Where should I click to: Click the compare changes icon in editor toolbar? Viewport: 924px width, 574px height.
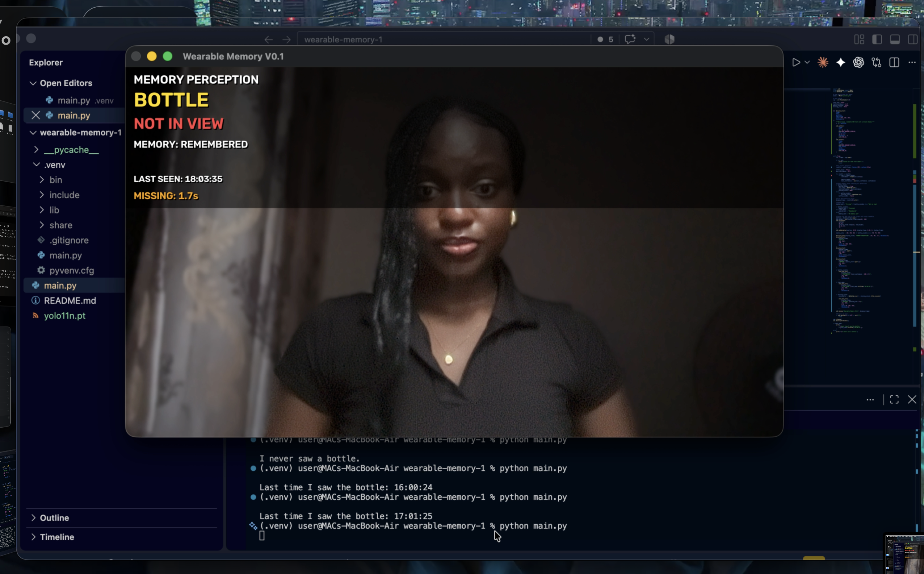pos(876,62)
